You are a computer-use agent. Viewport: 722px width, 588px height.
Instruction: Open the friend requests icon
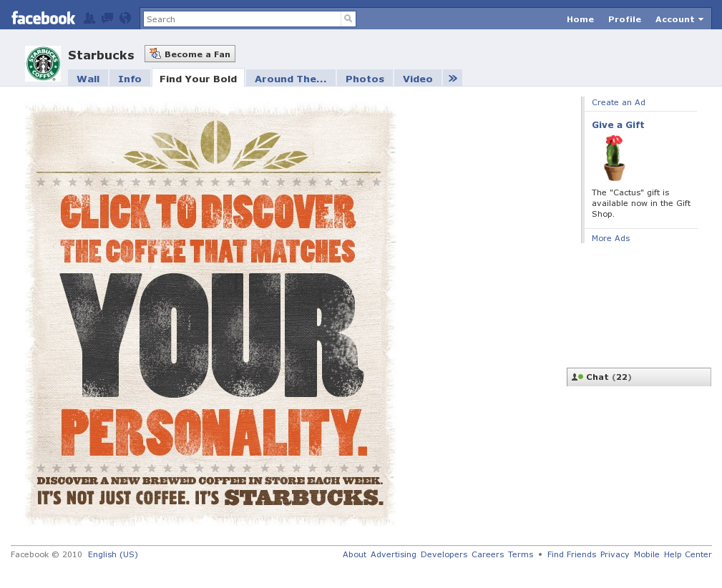click(89, 19)
